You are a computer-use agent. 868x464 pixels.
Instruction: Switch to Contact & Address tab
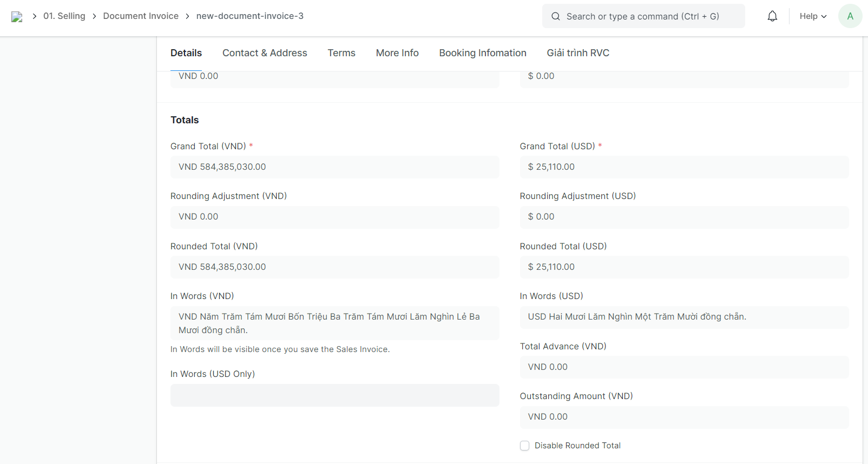coord(265,53)
